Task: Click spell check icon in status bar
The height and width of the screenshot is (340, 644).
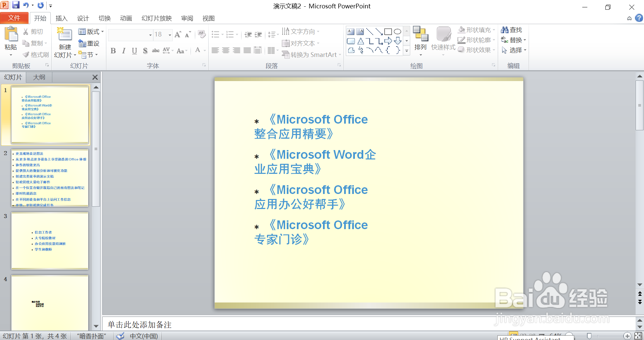Action: [x=120, y=336]
